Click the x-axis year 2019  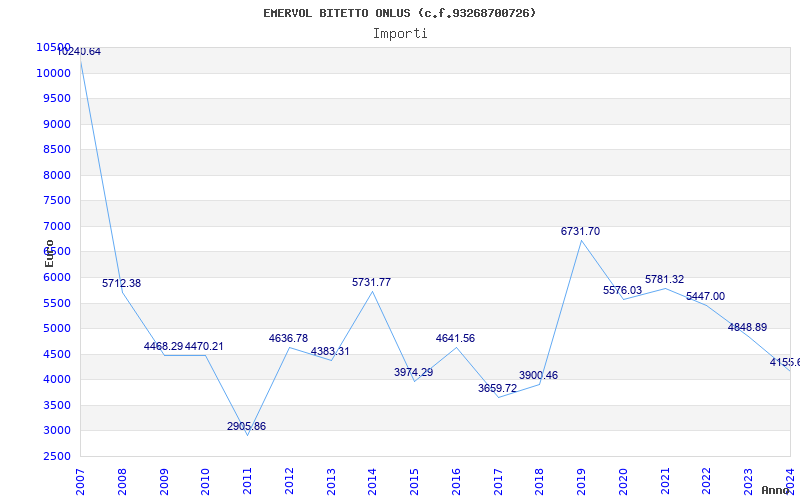click(x=581, y=482)
